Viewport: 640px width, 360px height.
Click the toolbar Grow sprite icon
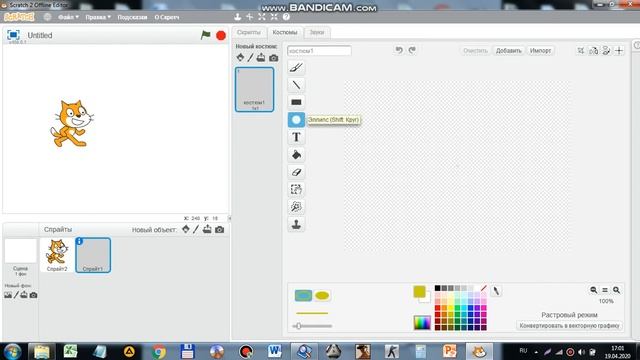(262, 17)
